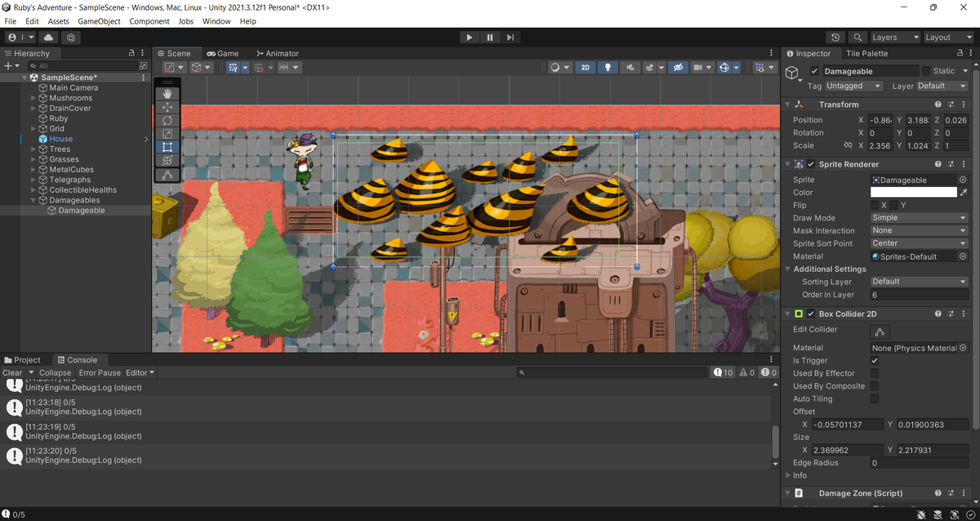Lock the Hierarchy panel
The width and height of the screenshot is (980, 521).
(132, 53)
